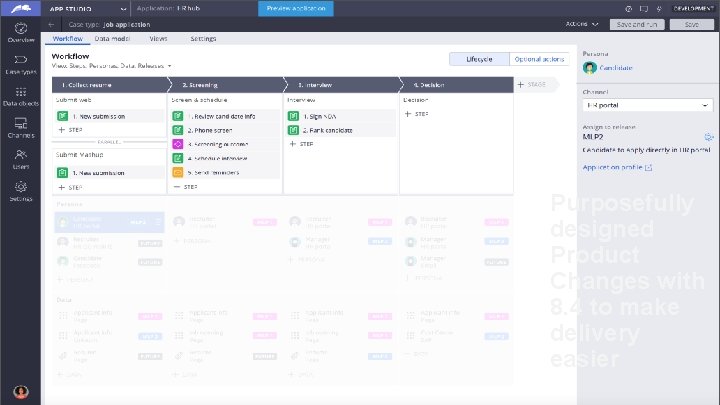The height and width of the screenshot is (405, 720).
Task: Click icon of Phone screen step
Action: tap(178, 130)
